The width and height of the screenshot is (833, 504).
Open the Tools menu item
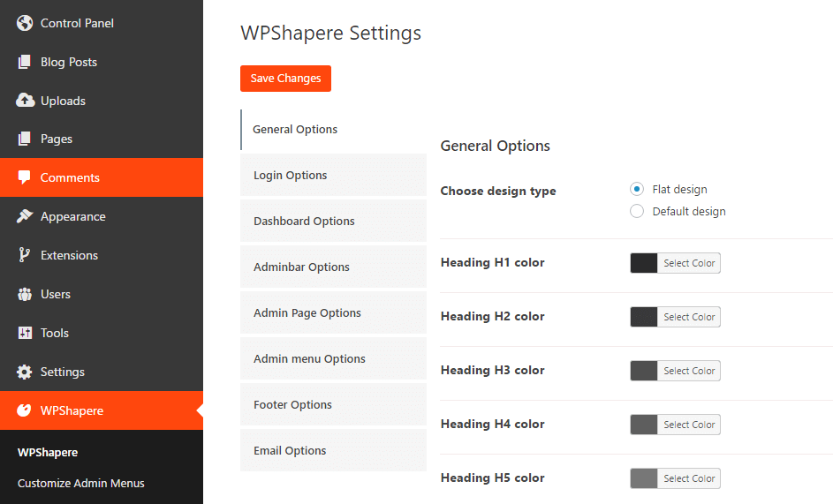(x=55, y=333)
